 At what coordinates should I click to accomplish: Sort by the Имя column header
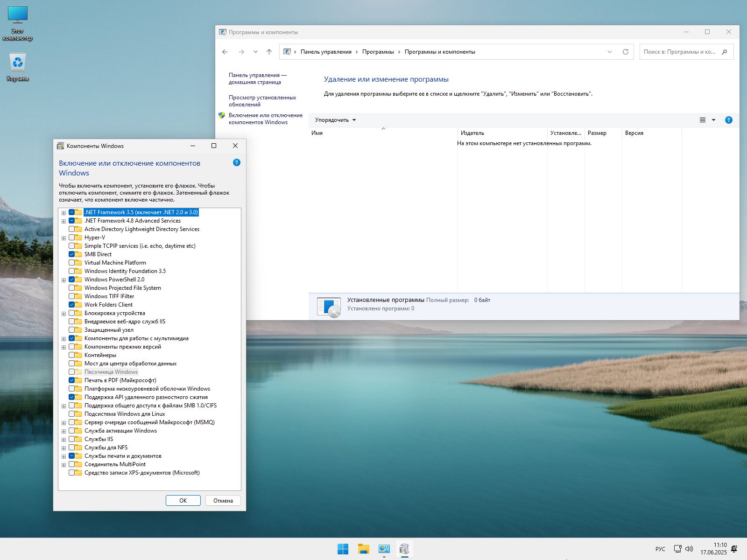(x=383, y=133)
